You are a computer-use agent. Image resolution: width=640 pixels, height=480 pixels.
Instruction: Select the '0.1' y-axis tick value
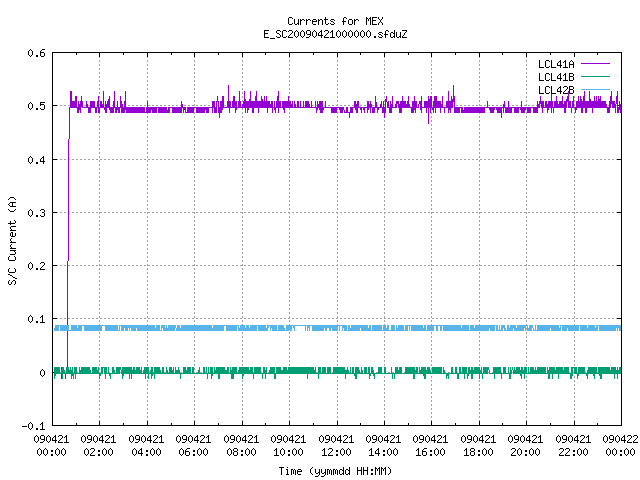[x=36, y=319]
